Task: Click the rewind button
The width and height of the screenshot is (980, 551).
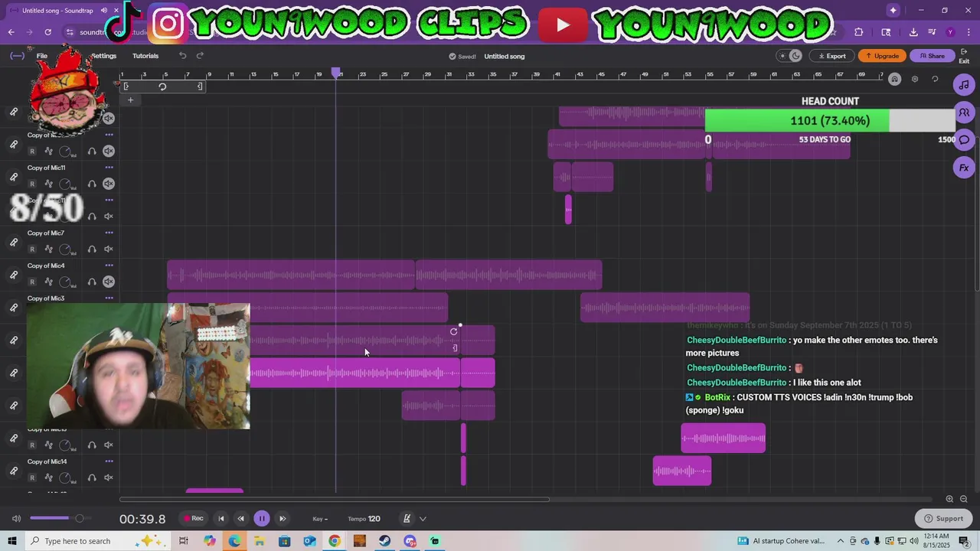Action: pyautogui.click(x=240, y=519)
